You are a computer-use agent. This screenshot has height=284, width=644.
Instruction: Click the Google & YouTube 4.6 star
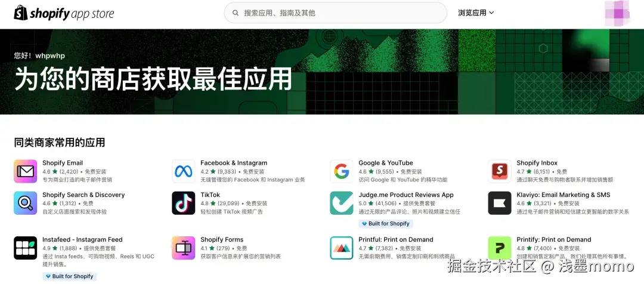point(371,171)
